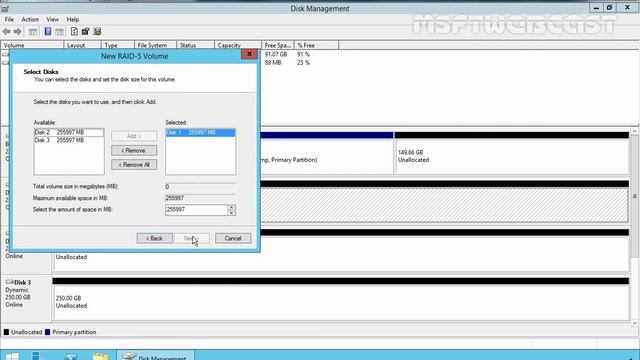Screen dimensions: 640x360
Task: Click the space amount in MB field
Action: [196, 209]
